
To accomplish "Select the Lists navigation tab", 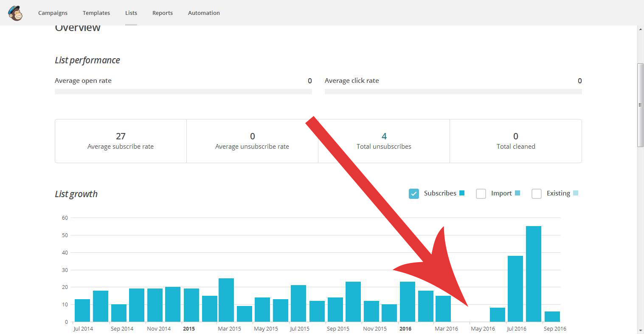I will click(x=131, y=13).
